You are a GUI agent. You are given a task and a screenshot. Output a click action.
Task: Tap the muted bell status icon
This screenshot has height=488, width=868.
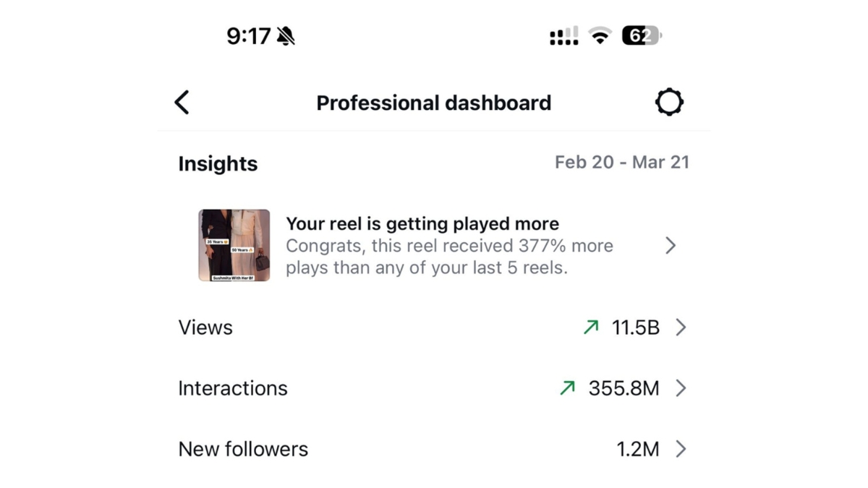(x=286, y=35)
